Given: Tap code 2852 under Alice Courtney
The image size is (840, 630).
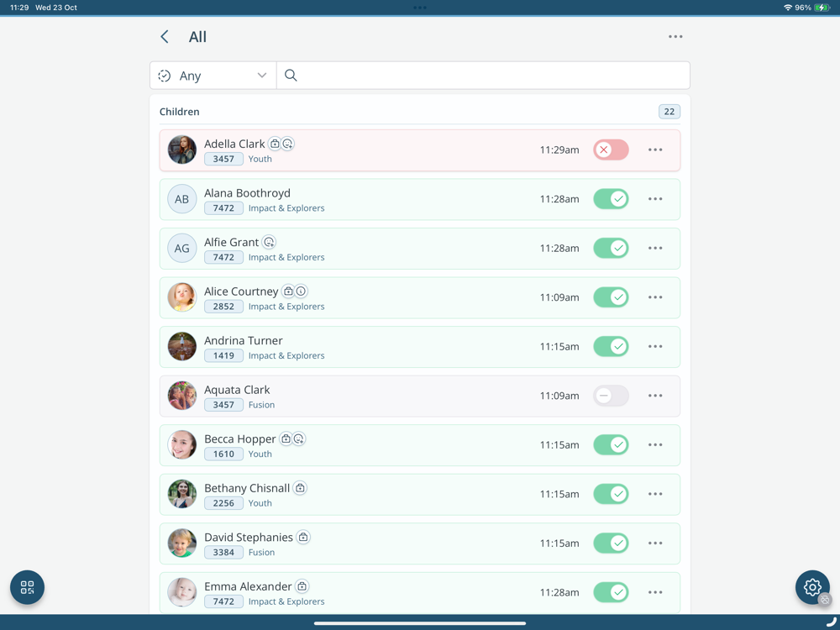Looking at the screenshot, I should [x=223, y=307].
